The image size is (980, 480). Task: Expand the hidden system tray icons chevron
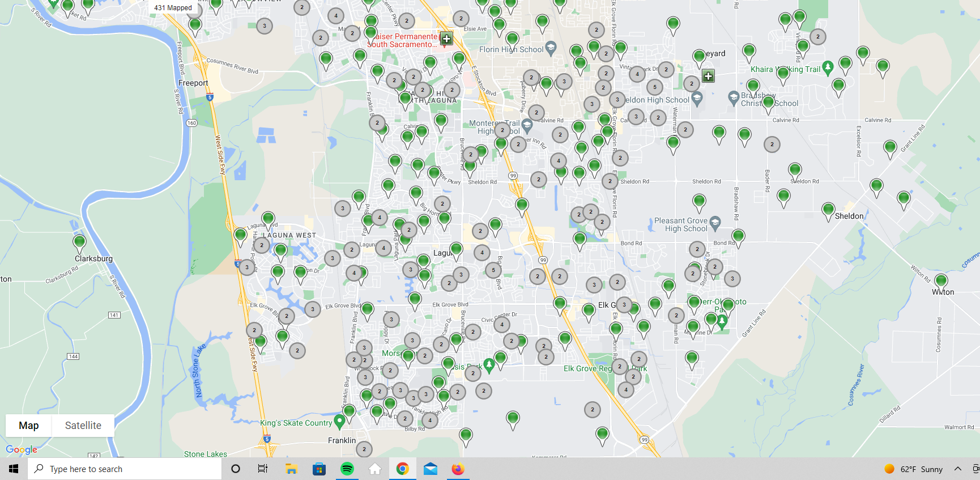(x=958, y=469)
